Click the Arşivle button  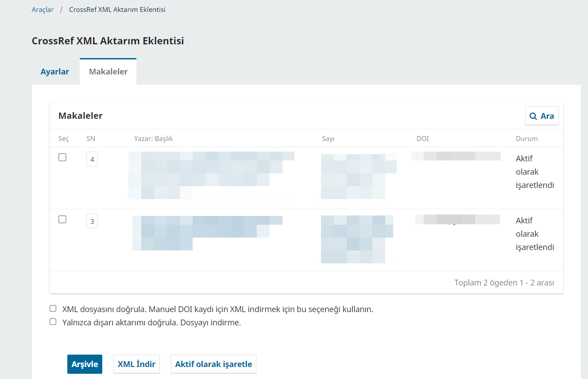click(x=85, y=364)
